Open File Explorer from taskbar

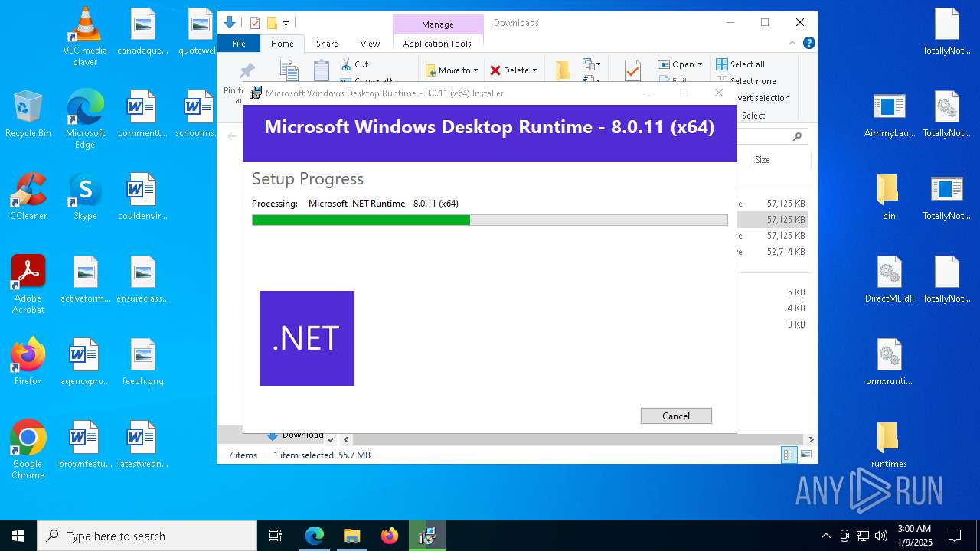pos(352,536)
